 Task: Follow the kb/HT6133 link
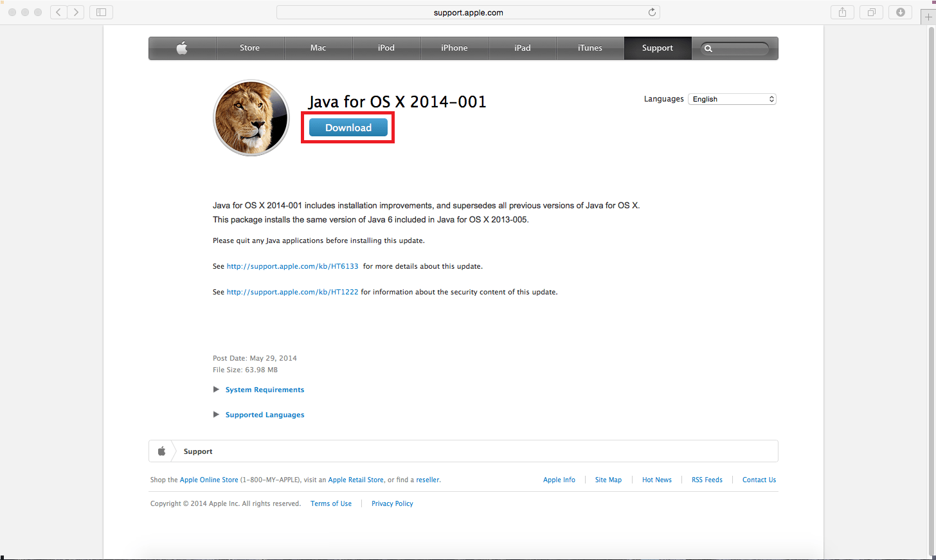(x=292, y=266)
